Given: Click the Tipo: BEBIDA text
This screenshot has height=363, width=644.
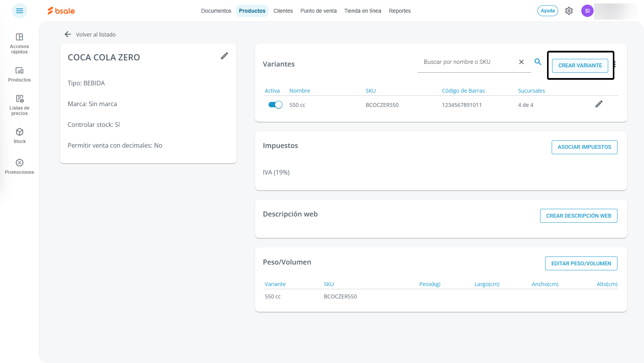Looking at the screenshot, I should tap(86, 83).
